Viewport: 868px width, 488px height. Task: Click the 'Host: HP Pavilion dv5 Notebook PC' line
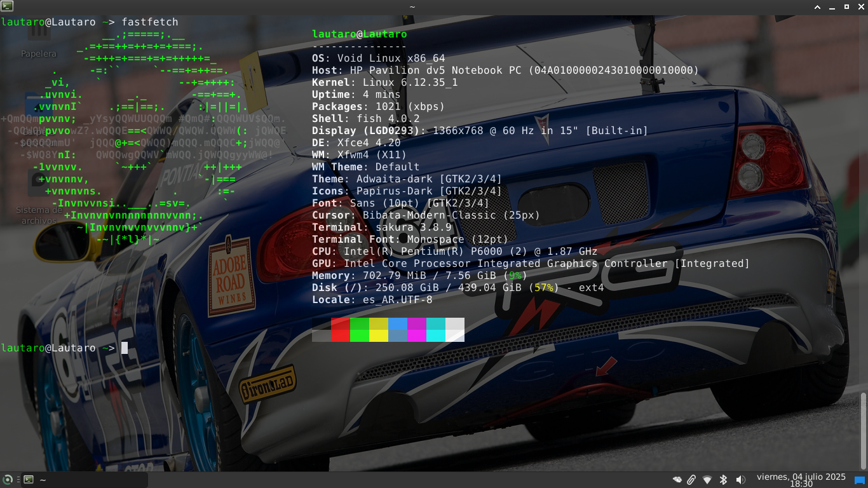505,70
